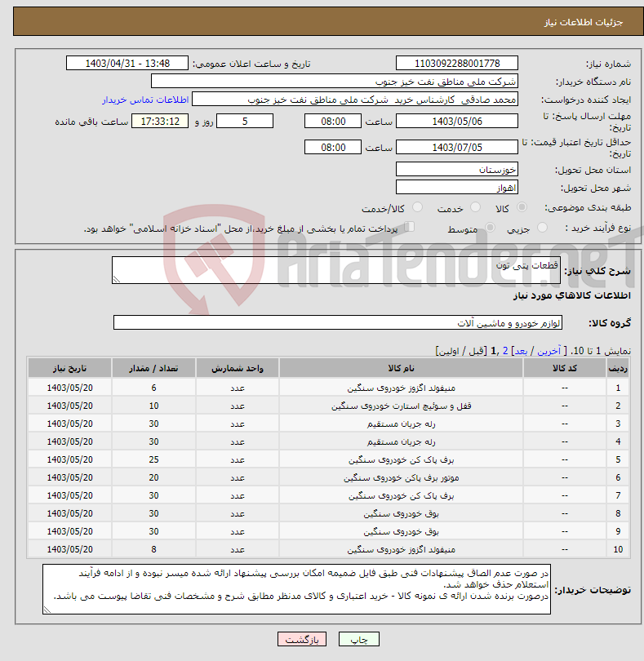Click the شرح کلی نیاز text area

(x=336, y=270)
